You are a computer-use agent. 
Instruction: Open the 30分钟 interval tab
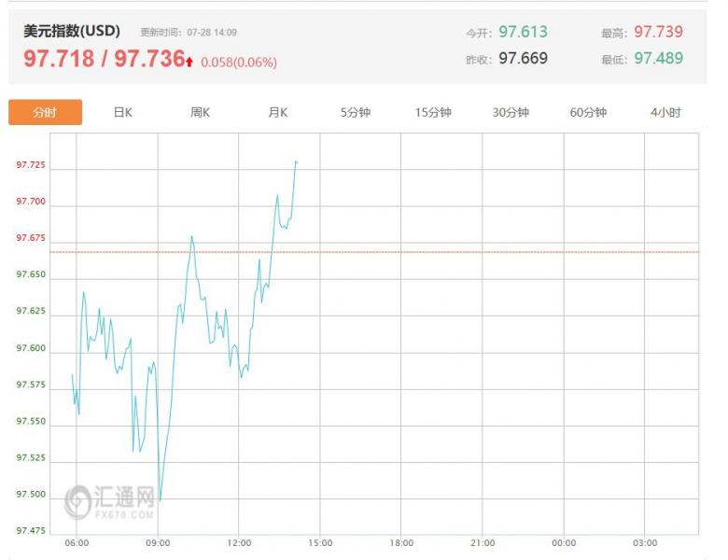point(511,113)
